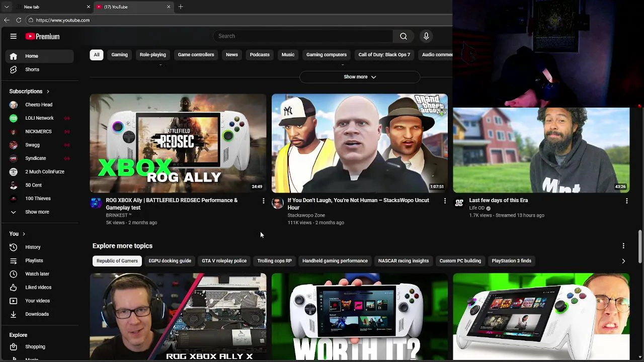Select the Music filter chip
Image resolution: width=644 pixels, height=362 pixels.
click(x=288, y=55)
